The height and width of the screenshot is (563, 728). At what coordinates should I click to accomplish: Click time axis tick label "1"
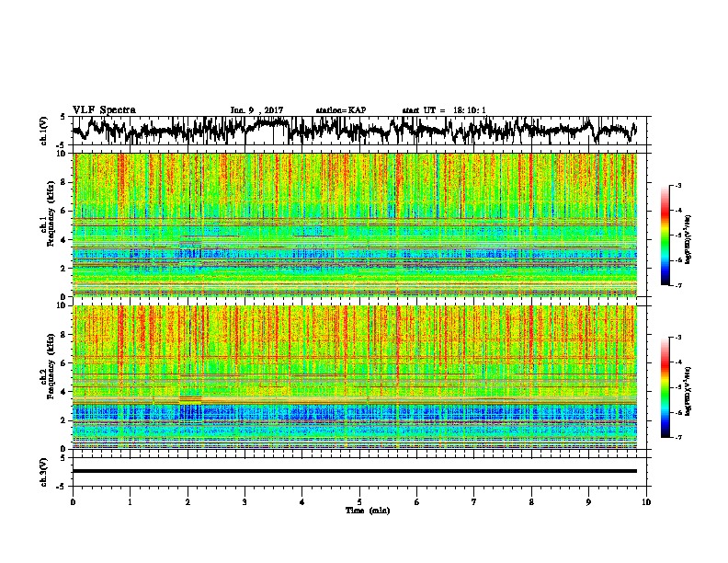tap(131, 502)
